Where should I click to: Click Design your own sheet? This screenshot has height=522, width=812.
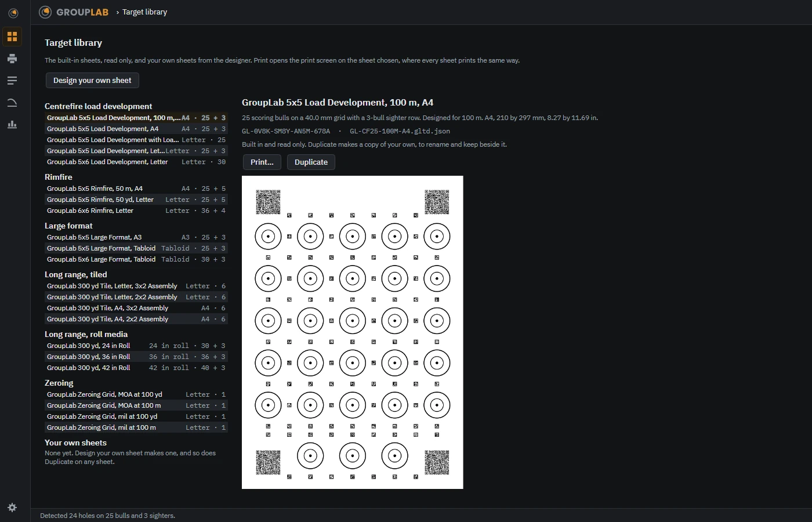point(92,81)
